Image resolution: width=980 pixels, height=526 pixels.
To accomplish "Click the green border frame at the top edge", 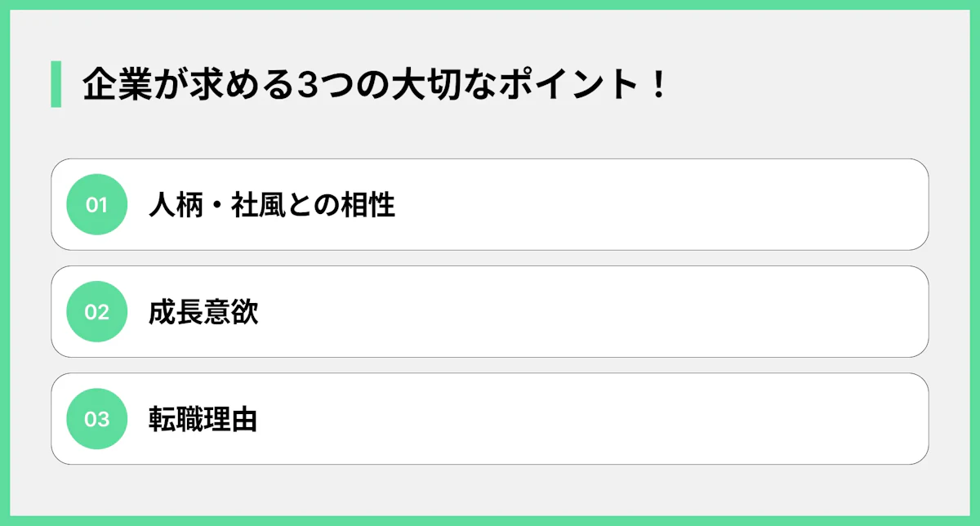I will (490, 4).
